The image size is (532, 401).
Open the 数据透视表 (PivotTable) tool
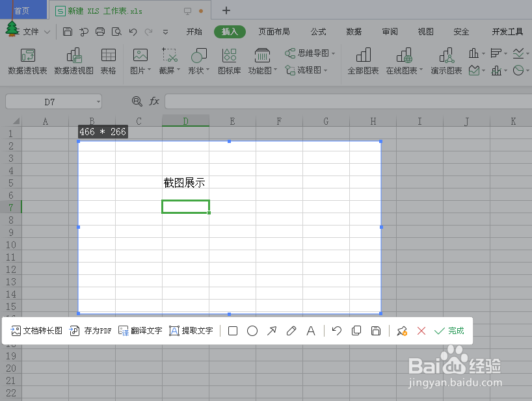[x=27, y=62]
